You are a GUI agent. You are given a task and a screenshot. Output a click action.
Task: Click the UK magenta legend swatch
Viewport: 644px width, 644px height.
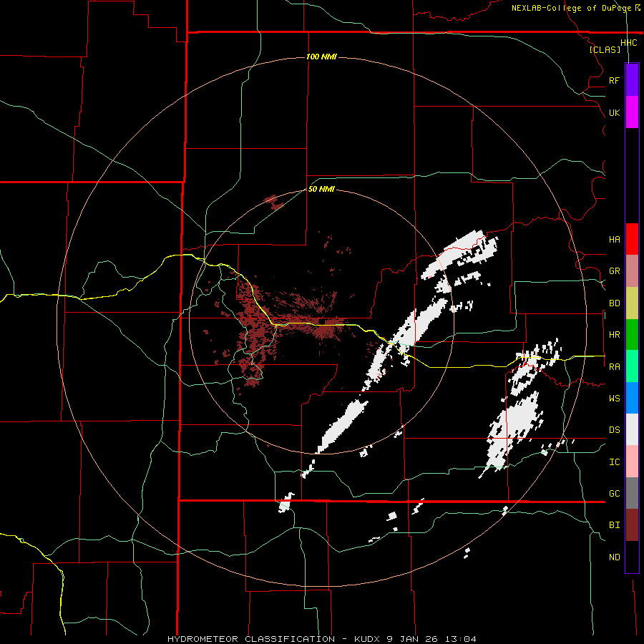pos(632,112)
